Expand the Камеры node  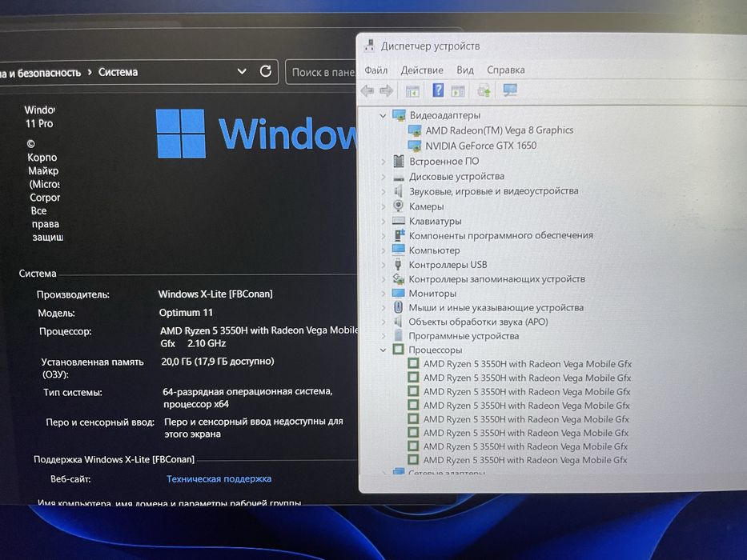[x=383, y=206]
